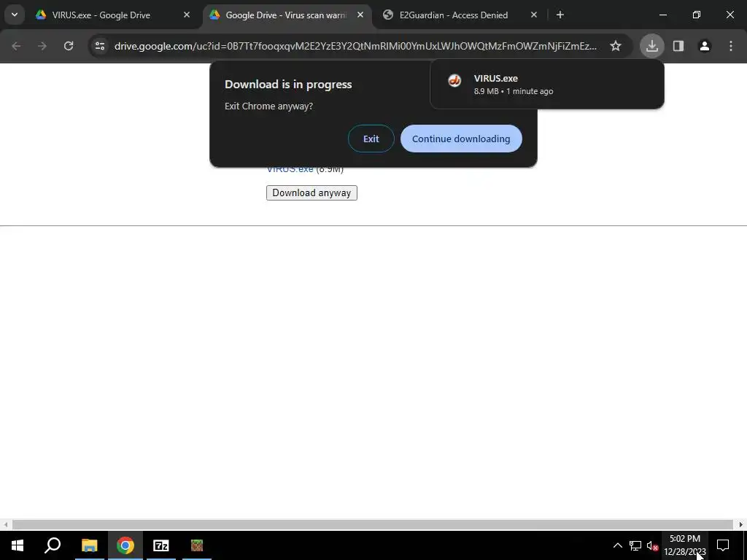747x560 pixels.
Task: Click the scrollbar right arrow
Action: 741,524
